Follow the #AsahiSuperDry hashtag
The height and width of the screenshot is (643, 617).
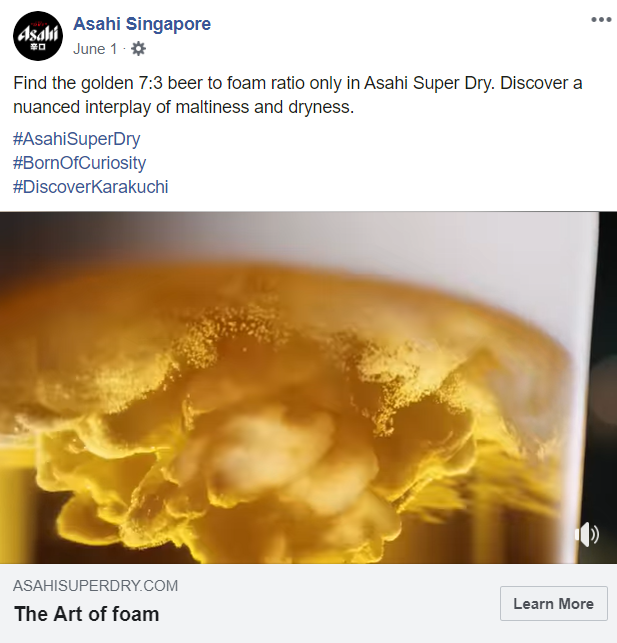77,139
